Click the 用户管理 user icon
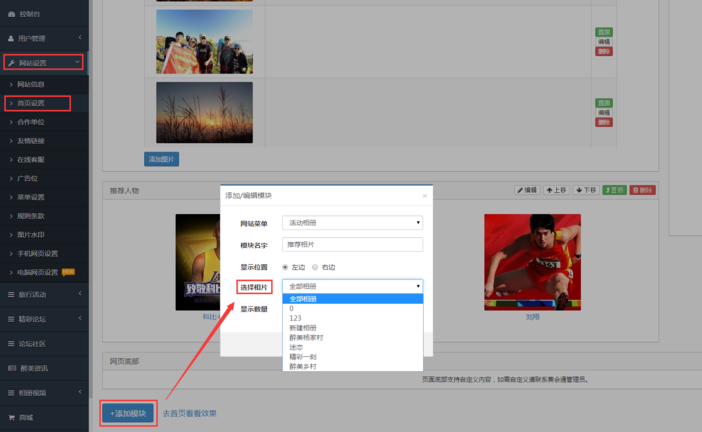The height and width of the screenshot is (432, 702). coord(11,38)
